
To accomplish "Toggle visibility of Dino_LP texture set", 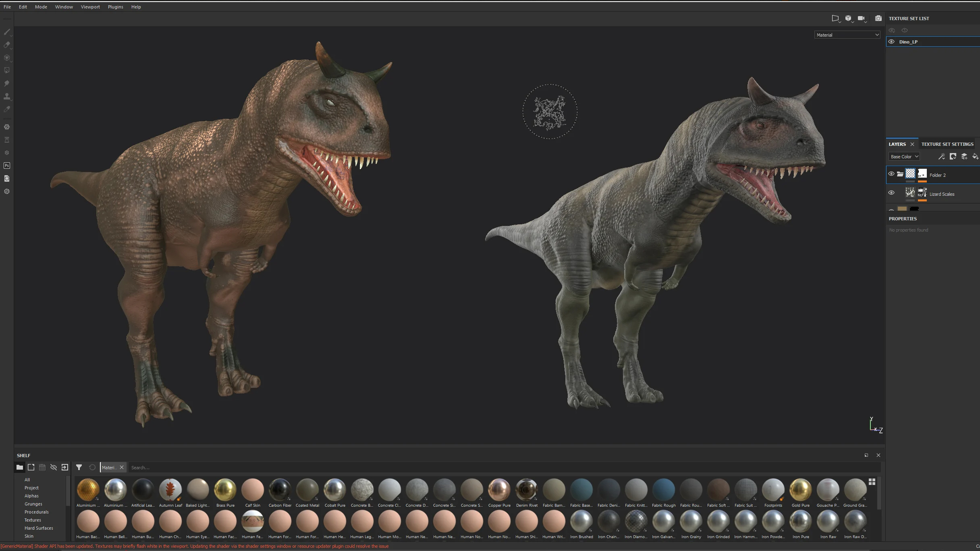I will click(x=891, y=41).
